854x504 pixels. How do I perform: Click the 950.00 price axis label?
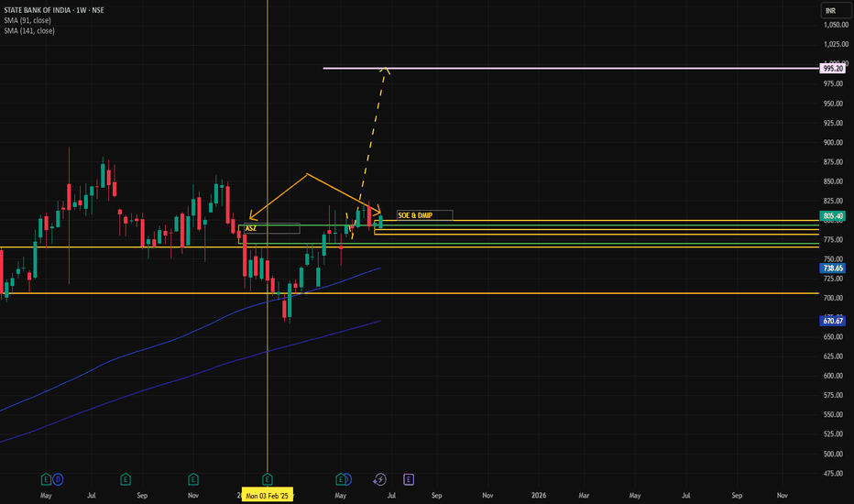(x=833, y=104)
